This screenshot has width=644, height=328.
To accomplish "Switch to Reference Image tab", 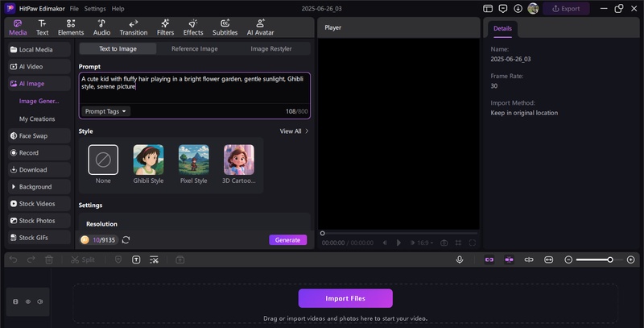I will [x=195, y=48].
